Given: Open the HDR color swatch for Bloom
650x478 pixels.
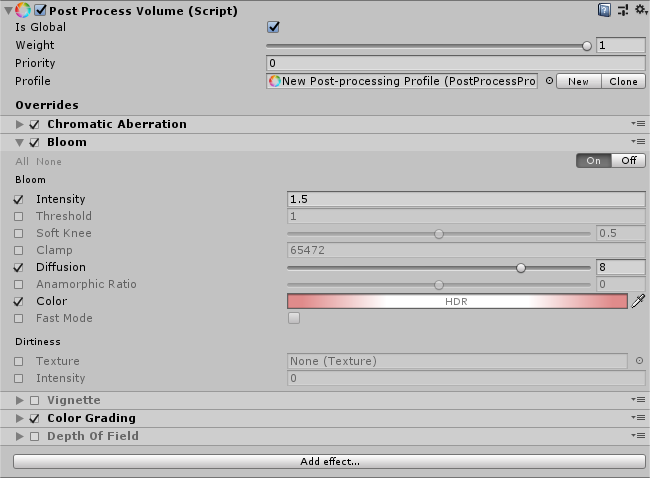Looking at the screenshot, I should (456, 301).
